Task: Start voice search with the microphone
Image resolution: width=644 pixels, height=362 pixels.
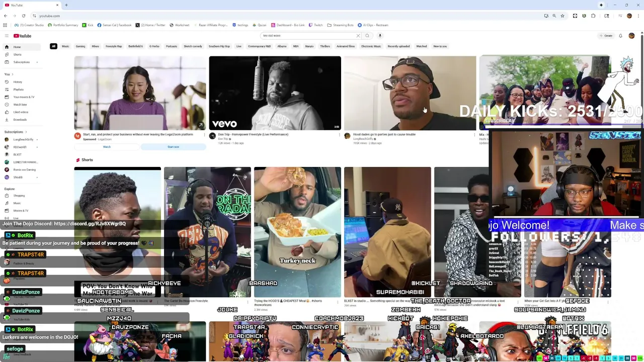Action: coord(380,36)
